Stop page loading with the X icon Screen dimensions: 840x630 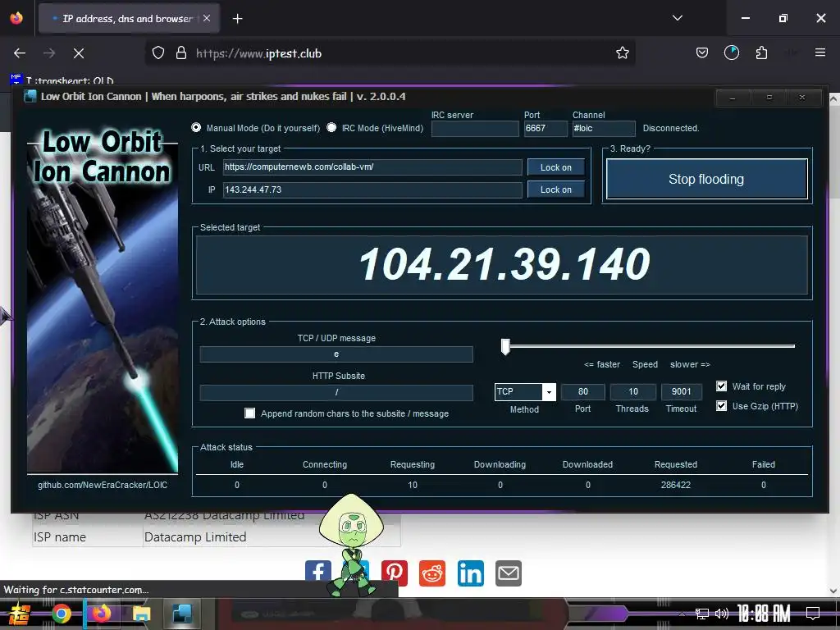click(x=79, y=53)
